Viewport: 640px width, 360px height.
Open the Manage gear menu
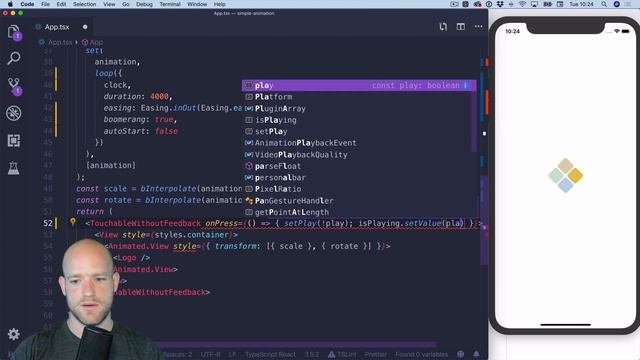[13, 334]
